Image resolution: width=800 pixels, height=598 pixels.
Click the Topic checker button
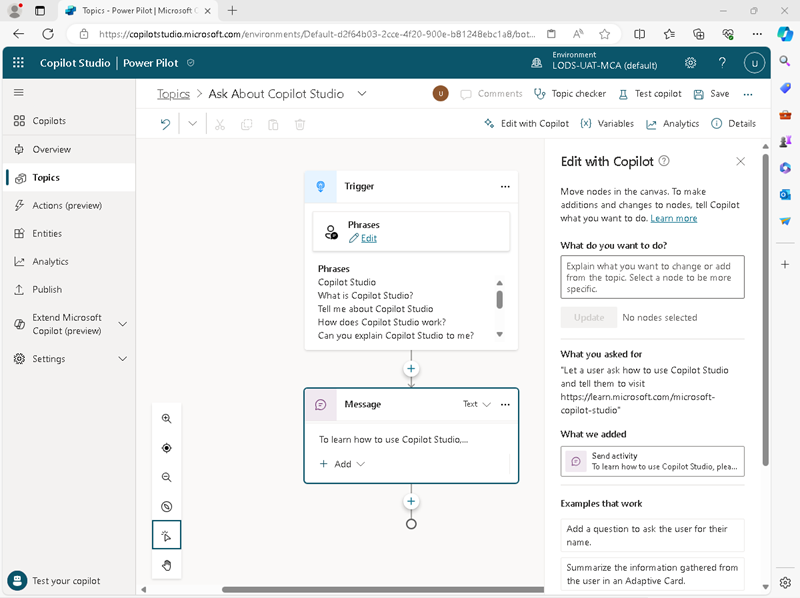click(570, 94)
